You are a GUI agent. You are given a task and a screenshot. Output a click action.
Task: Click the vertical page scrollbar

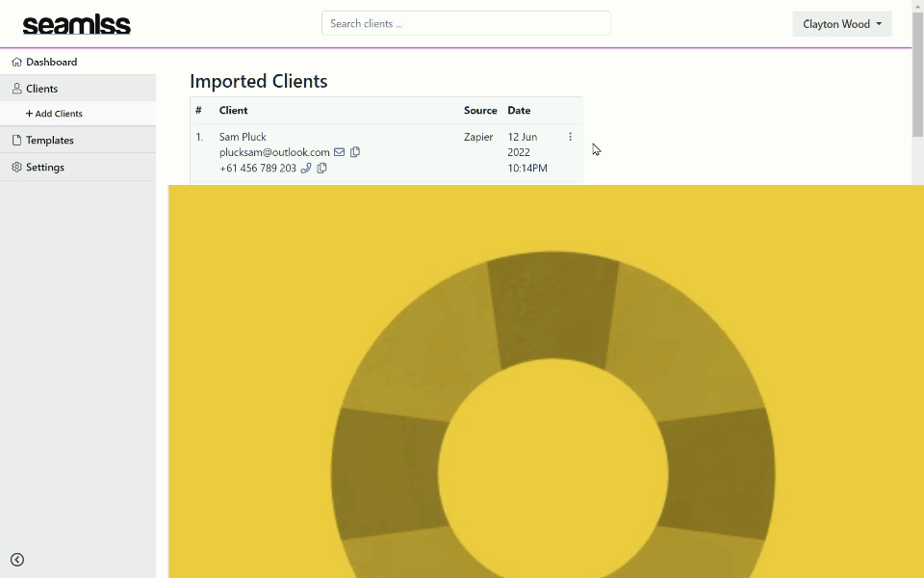coord(917,74)
